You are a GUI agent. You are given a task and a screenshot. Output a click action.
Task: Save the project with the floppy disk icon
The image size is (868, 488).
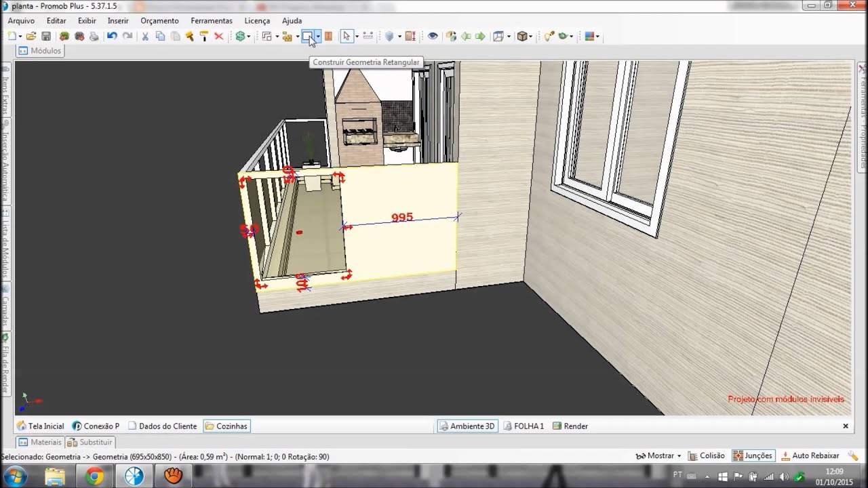click(46, 37)
